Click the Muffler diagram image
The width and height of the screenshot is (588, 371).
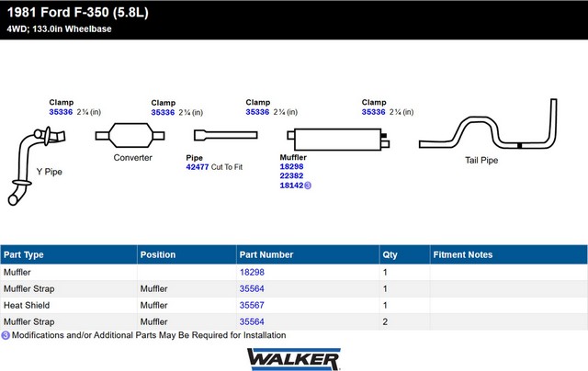(x=338, y=140)
